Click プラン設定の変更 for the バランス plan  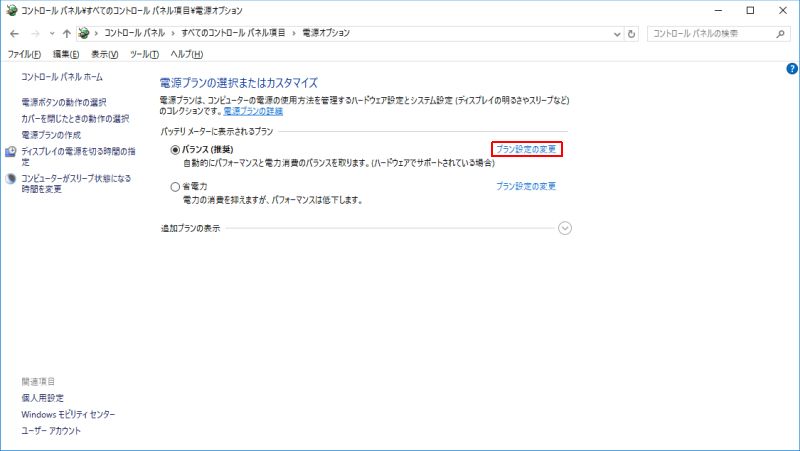(x=526, y=149)
